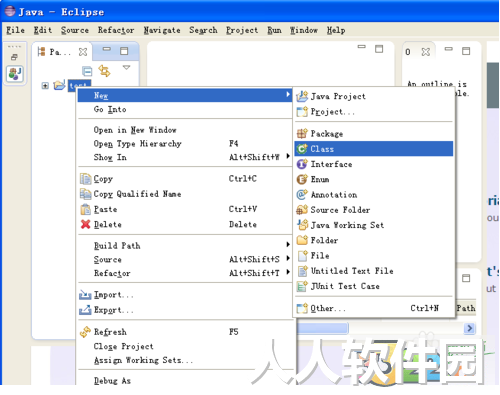Select Enum from the submenu

coord(373,179)
